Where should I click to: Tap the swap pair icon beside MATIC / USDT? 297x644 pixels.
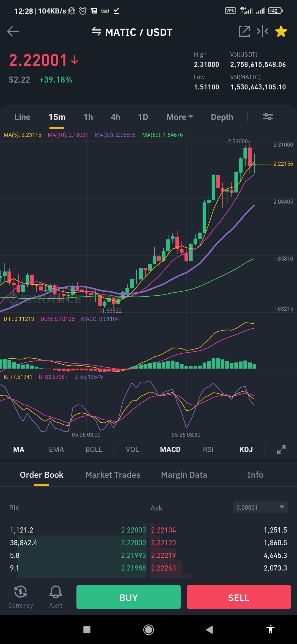pos(97,31)
